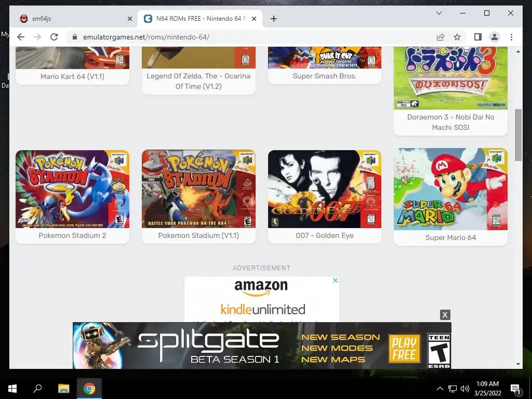Open the notification center icon
The image size is (532, 399).
(x=515, y=389)
